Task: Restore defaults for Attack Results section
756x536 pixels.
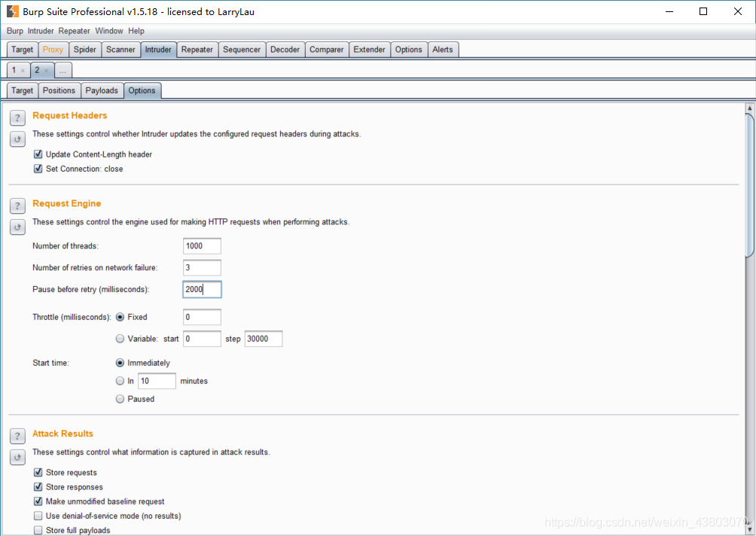Action: point(17,458)
